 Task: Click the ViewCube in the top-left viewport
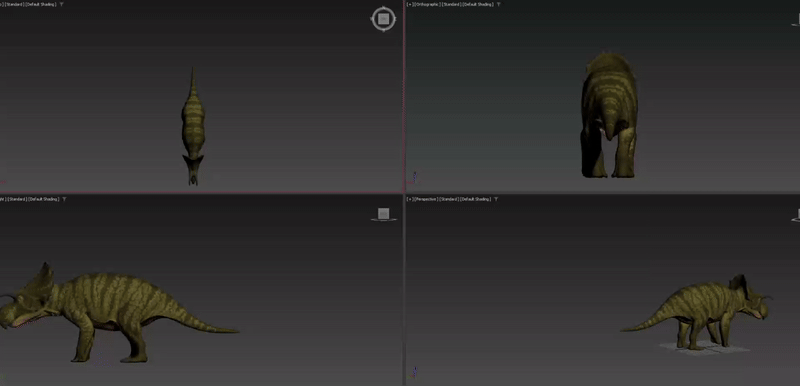pyautogui.click(x=384, y=19)
